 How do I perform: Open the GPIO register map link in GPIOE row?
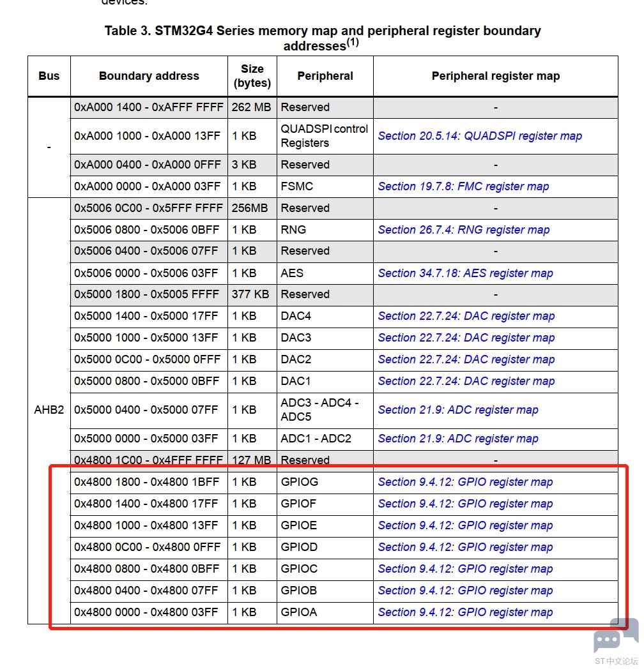[x=465, y=525]
